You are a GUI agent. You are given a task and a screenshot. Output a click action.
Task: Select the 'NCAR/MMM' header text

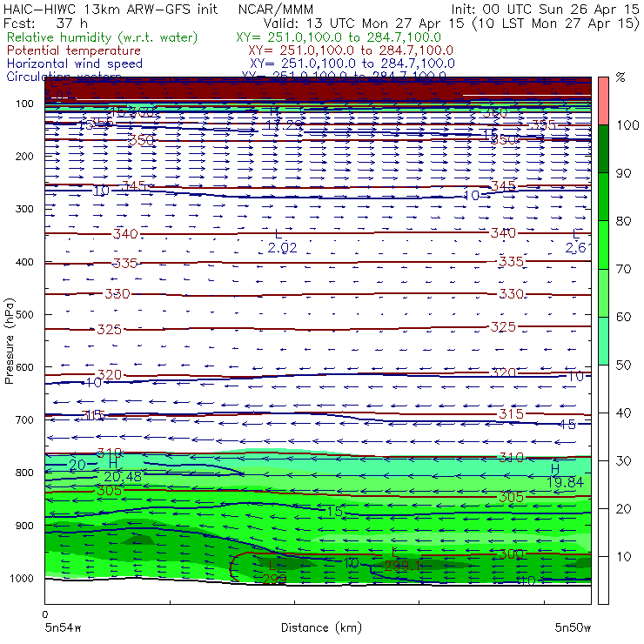click(x=276, y=9)
